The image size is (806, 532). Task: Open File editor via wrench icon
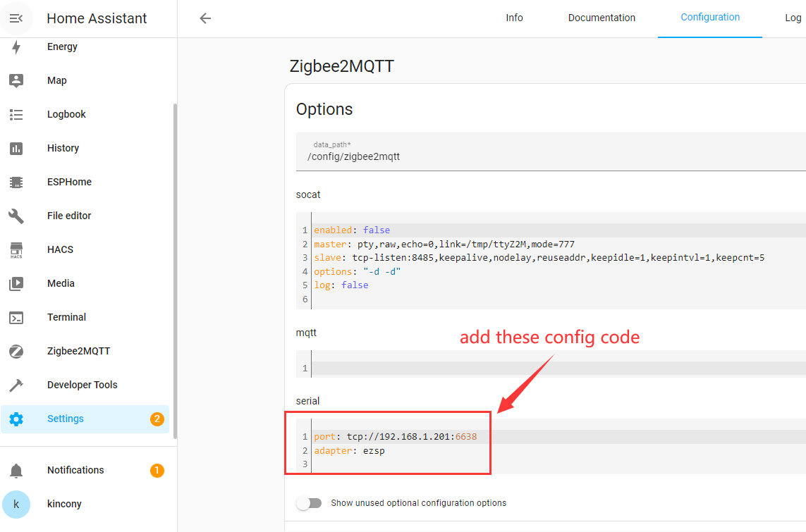[16, 216]
